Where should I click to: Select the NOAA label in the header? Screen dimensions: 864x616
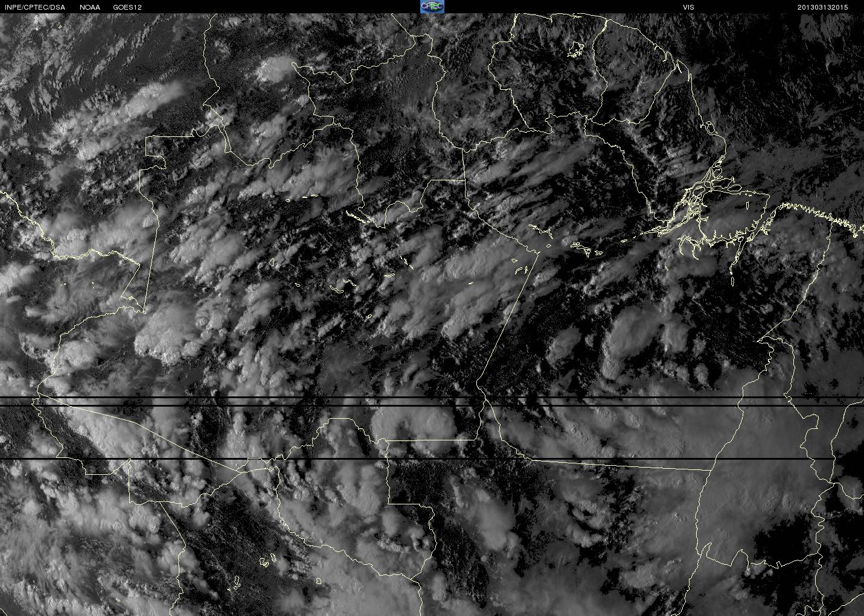(x=90, y=7)
